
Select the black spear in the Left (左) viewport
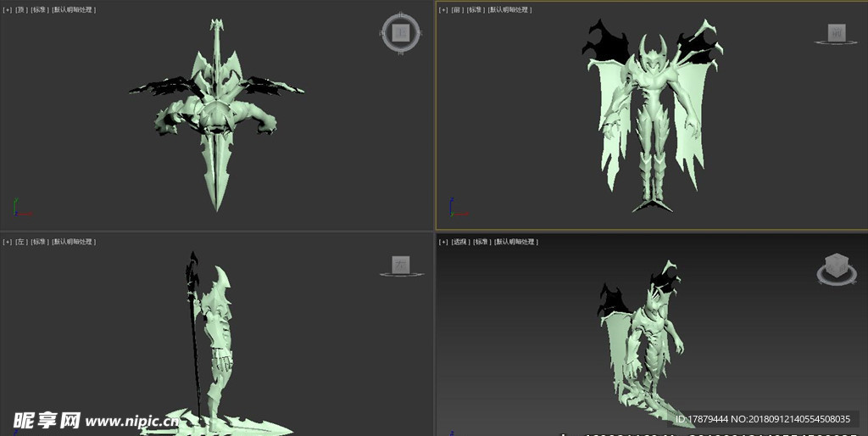[x=194, y=333]
